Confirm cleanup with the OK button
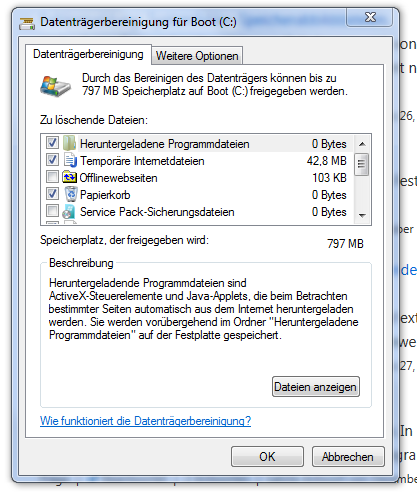The width and height of the screenshot is (417, 504). (x=267, y=457)
